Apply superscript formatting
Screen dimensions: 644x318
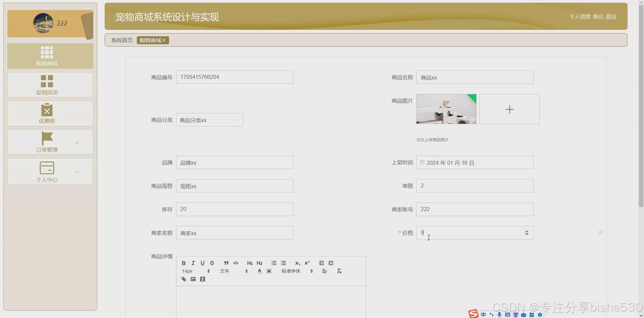pyautogui.click(x=307, y=263)
